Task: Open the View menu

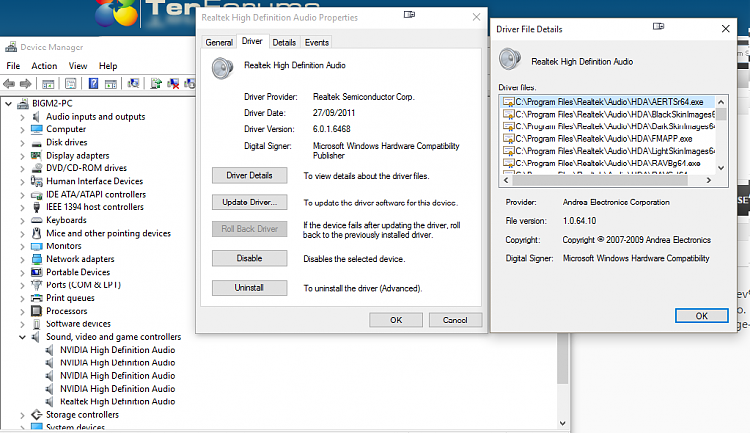Action: pyautogui.click(x=77, y=66)
